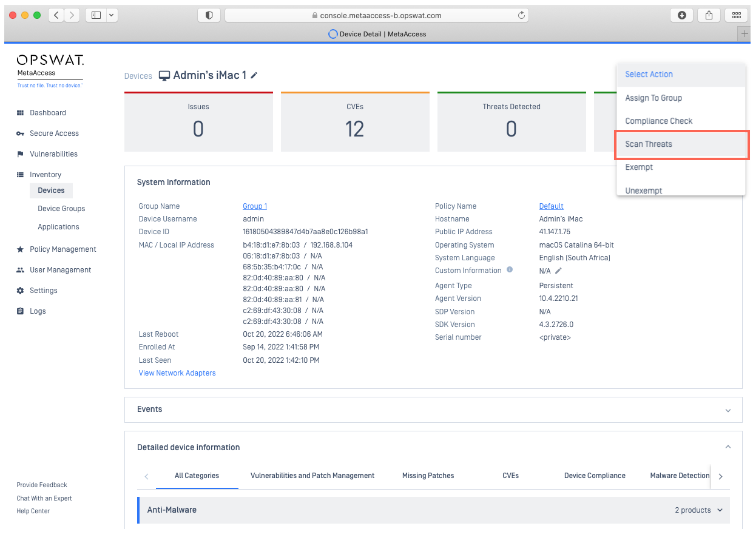Reload the page in Safari

tap(521, 15)
